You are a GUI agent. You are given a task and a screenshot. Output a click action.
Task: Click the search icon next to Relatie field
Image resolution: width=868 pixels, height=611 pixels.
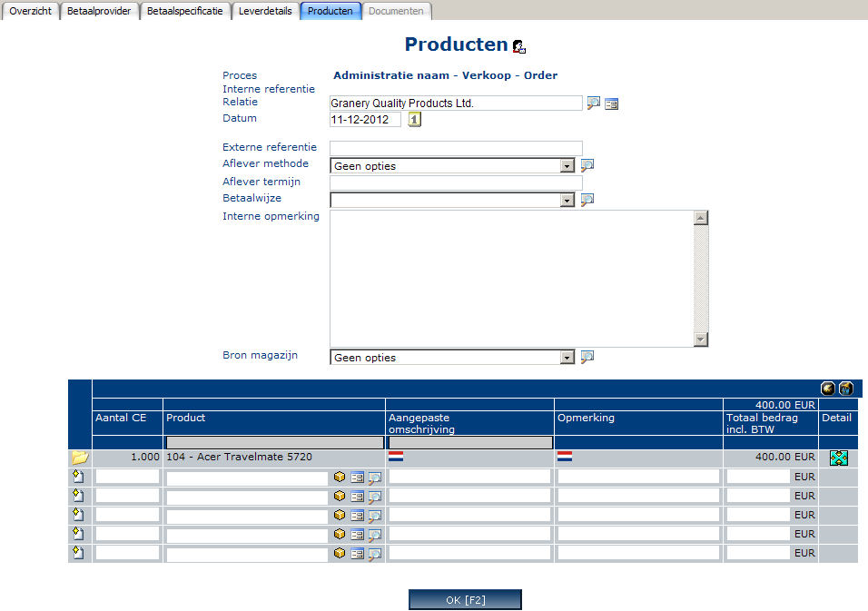point(593,103)
